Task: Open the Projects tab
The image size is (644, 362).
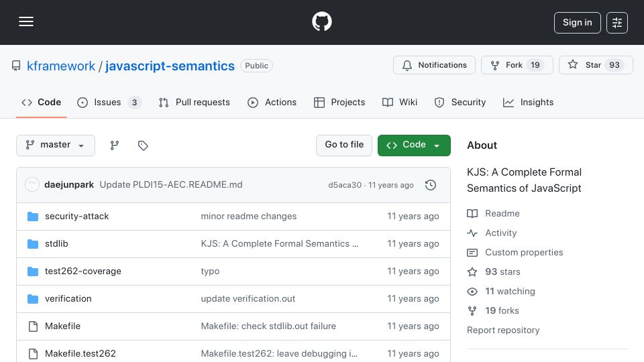Action: (339, 102)
